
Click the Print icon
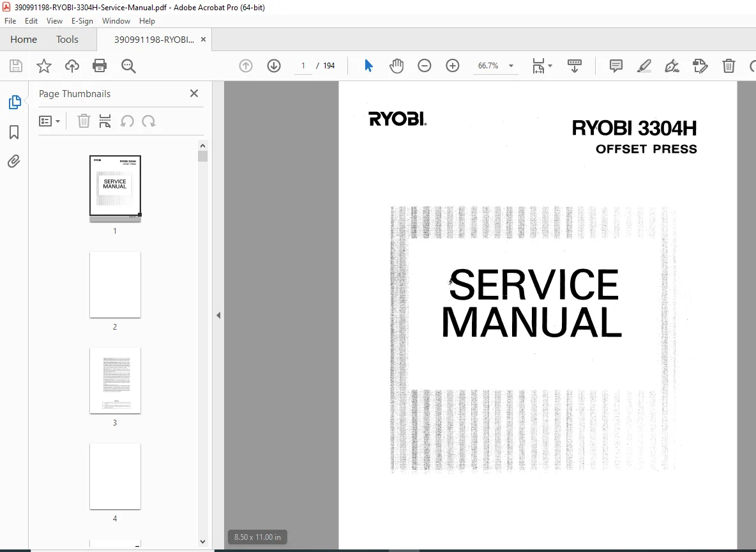100,66
